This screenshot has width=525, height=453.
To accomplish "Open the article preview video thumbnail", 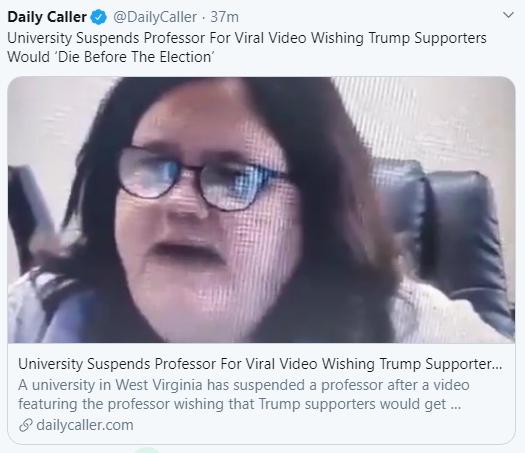I will coord(261,210).
